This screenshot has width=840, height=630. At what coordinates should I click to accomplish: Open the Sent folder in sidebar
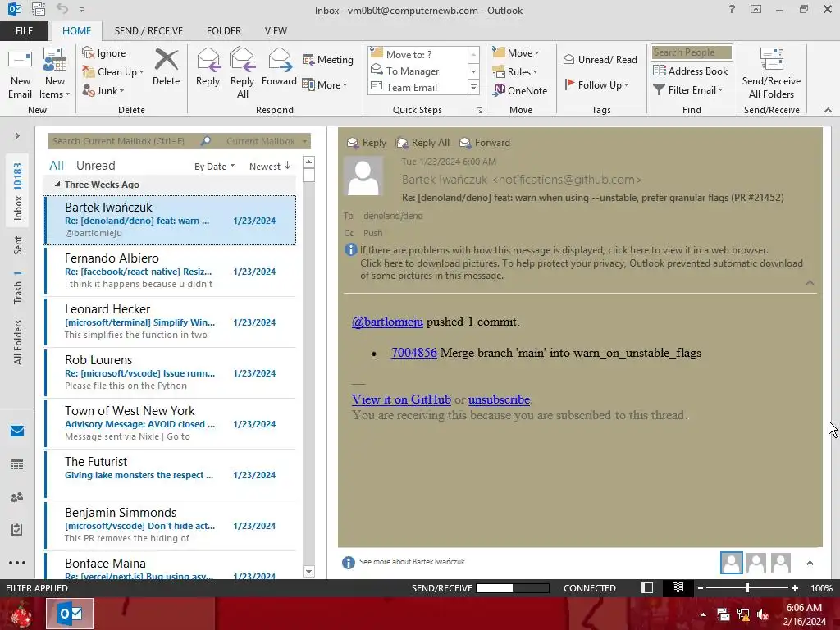tap(18, 244)
